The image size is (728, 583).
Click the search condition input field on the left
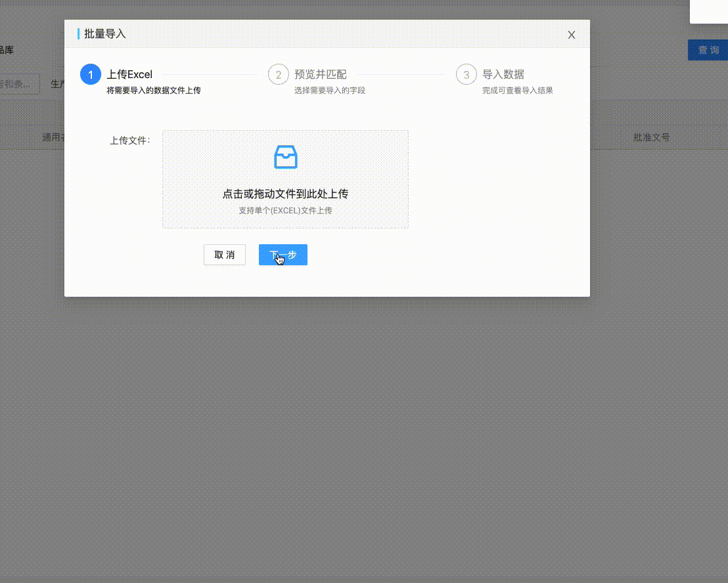click(x=20, y=84)
